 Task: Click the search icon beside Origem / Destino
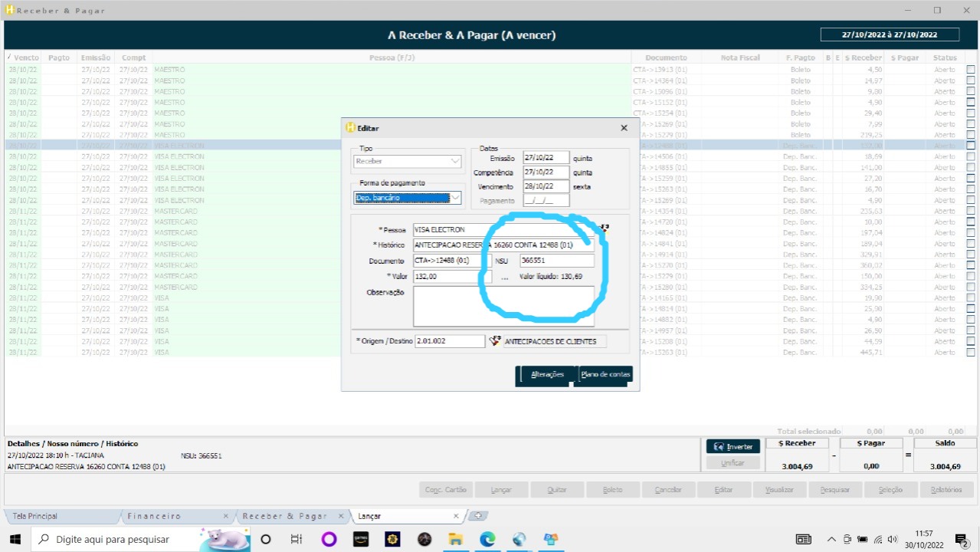pos(495,341)
